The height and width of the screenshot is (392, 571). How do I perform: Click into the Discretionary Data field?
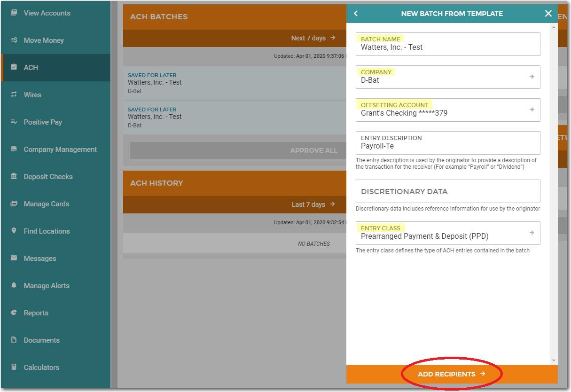[x=447, y=192]
